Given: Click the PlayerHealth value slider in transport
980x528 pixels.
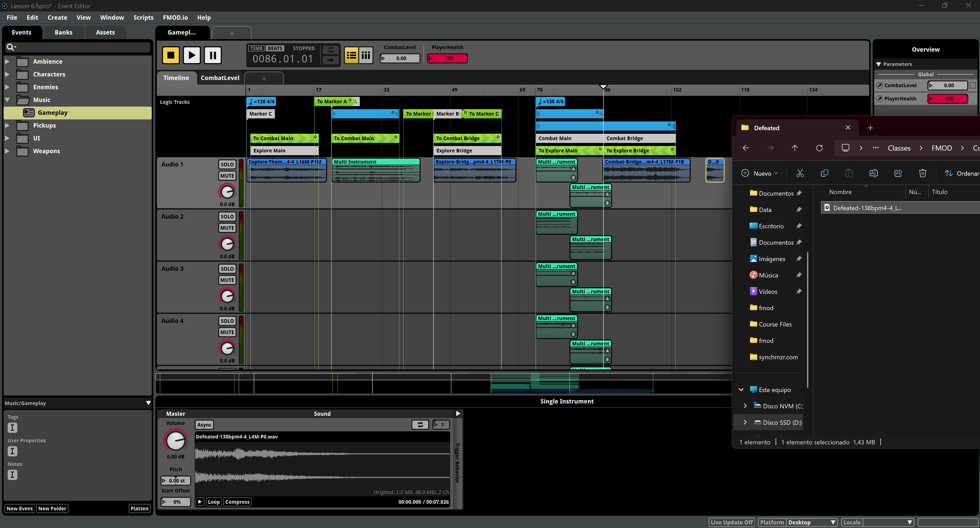Looking at the screenshot, I should 447,59.
